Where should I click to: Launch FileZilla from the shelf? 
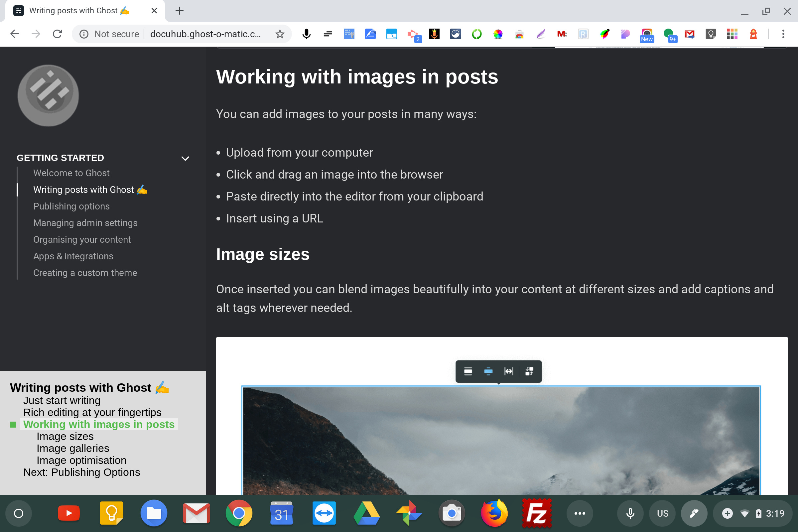click(536, 513)
